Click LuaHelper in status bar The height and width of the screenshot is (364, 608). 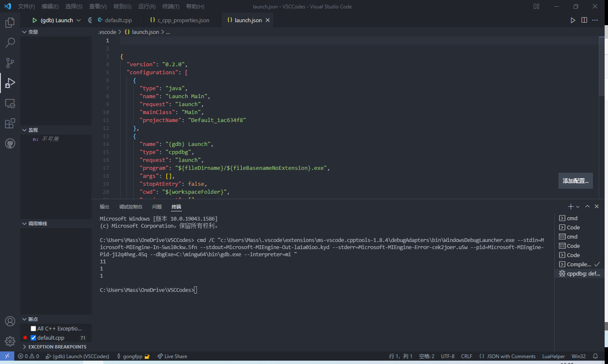point(553,356)
